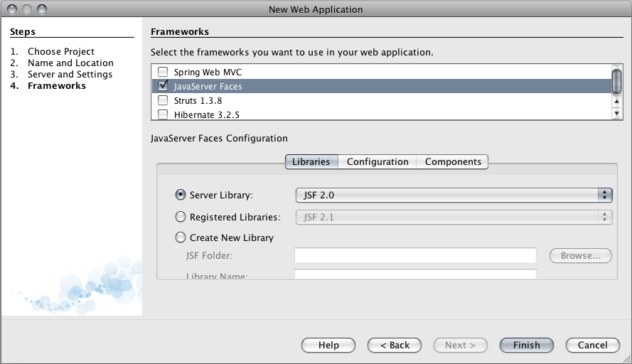Uncheck the JavaServer Faces checkbox
Screen dimensions: 632x364
[163, 85]
